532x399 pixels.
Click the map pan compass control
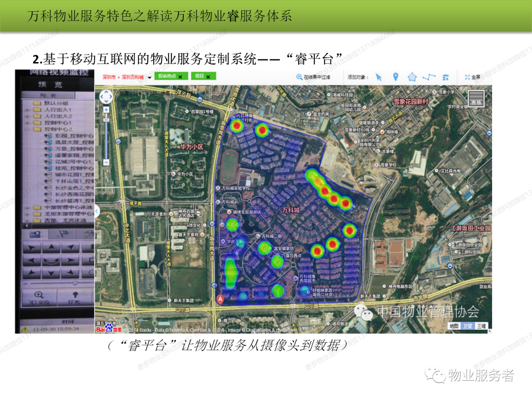(106, 97)
